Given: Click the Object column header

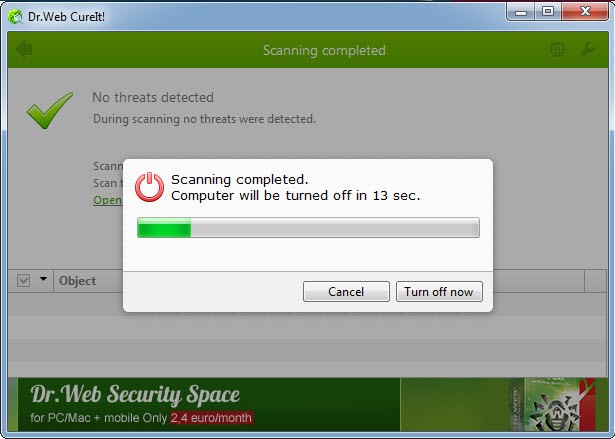Looking at the screenshot, I should (x=77, y=281).
